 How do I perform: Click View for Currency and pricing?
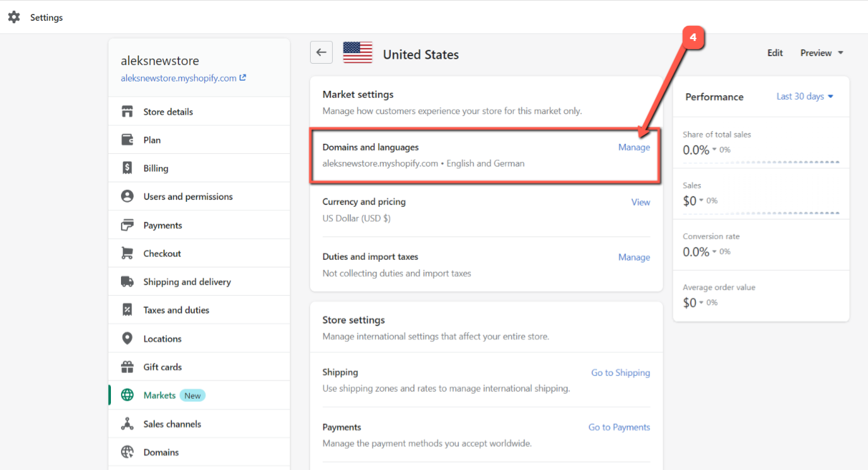pos(640,202)
